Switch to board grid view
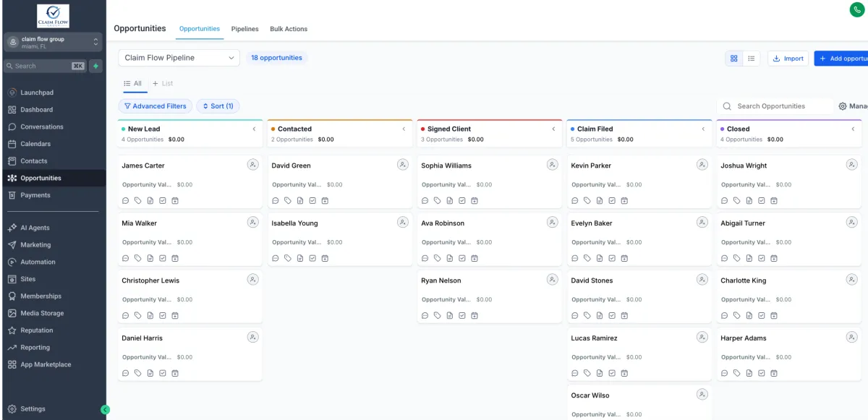 [x=734, y=59]
